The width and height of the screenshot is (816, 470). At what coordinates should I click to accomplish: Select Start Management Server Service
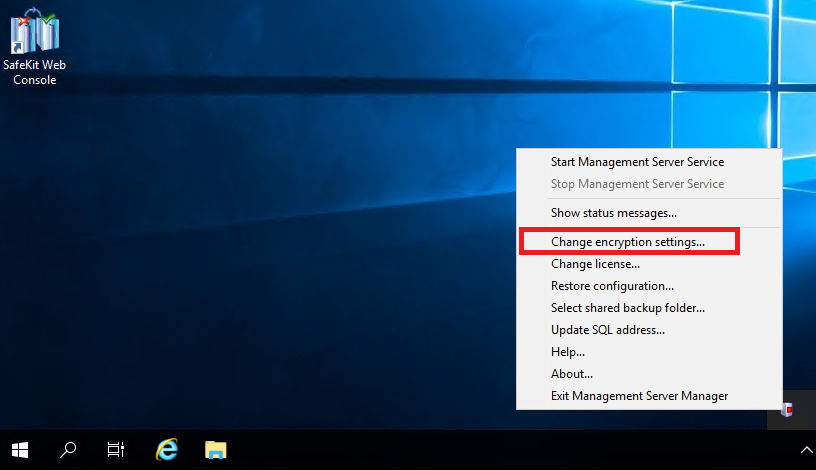click(637, 162)
